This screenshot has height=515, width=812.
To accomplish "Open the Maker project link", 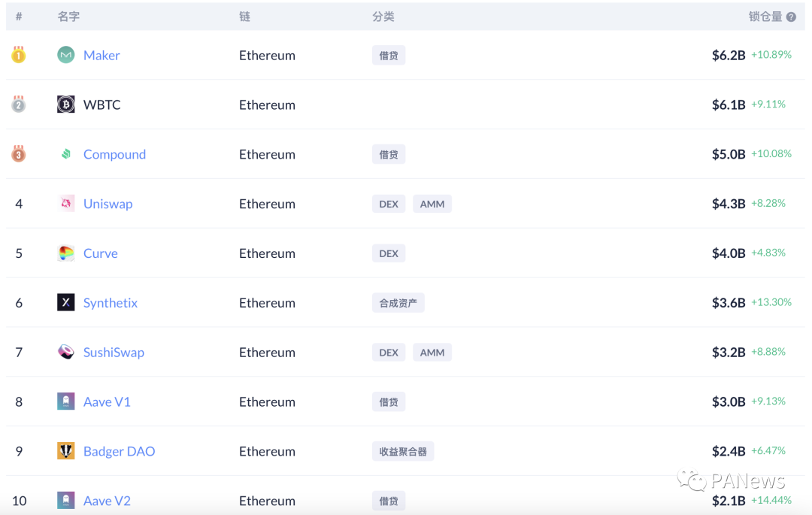I will pyautogui.click(x=101, y=55).
